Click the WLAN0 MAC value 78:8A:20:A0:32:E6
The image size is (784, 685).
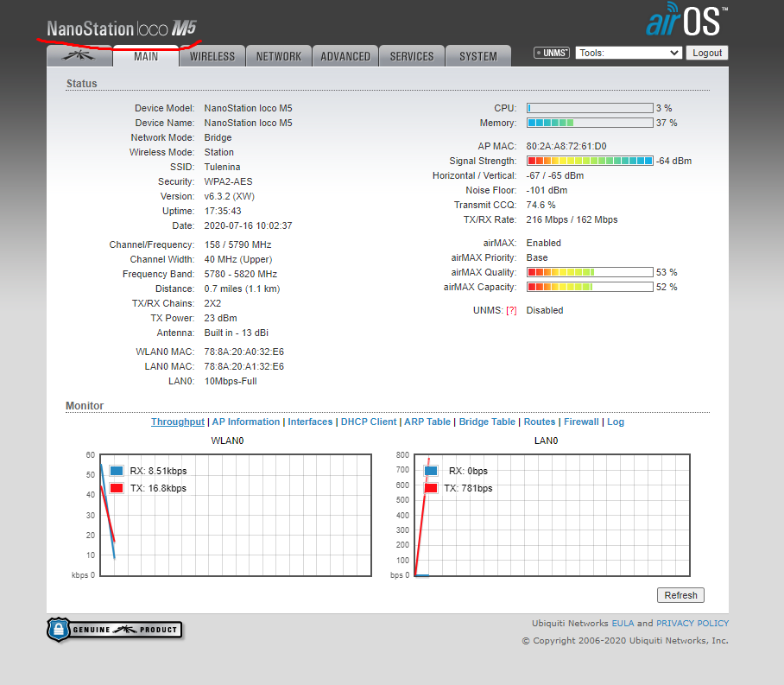(x=244, y=352)
